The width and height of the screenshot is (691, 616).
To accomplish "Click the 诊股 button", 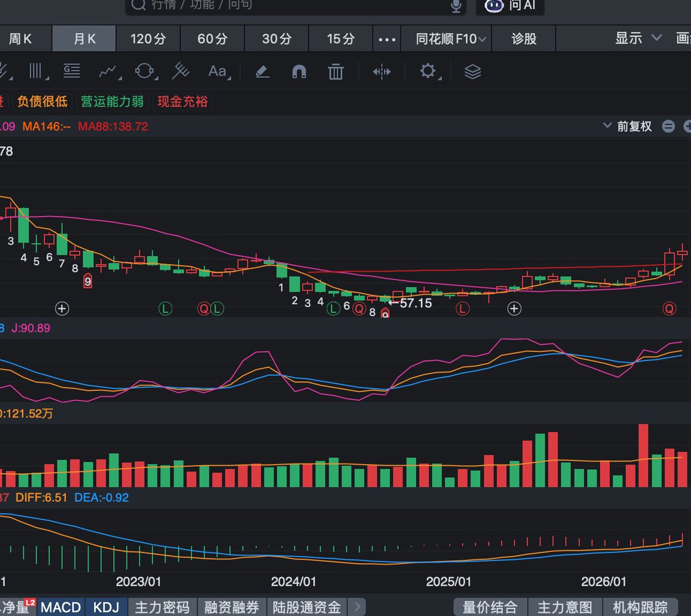I will [524, 39].
